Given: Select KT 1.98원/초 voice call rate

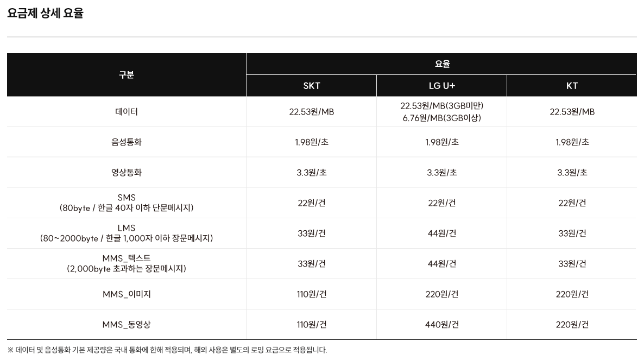Looking at the screenshot, I should [x=572, y=142].
